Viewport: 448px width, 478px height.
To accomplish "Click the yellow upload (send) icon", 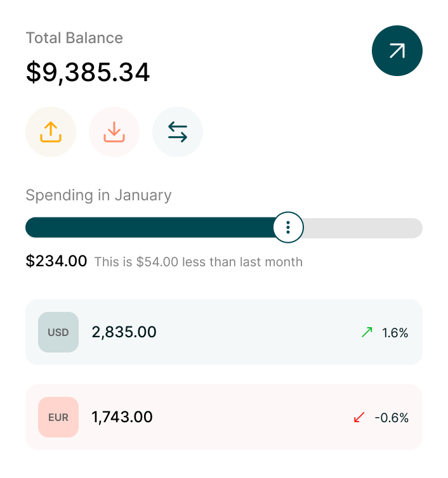I will (51, 132).
